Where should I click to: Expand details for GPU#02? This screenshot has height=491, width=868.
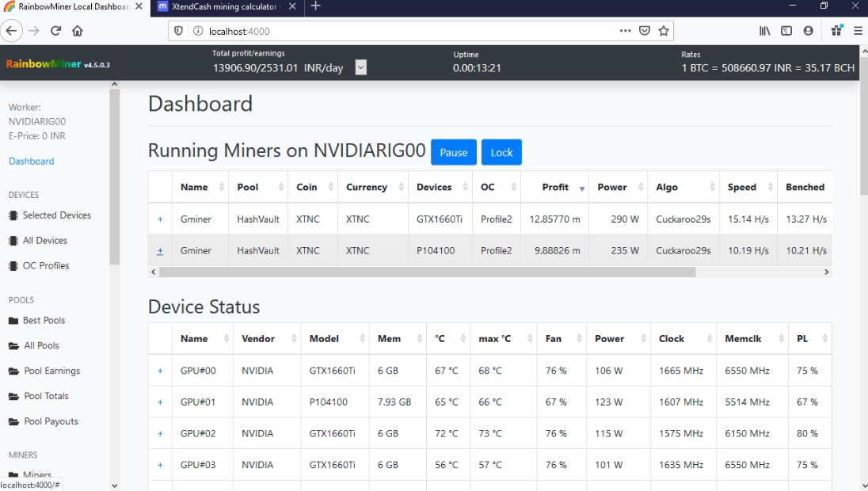tap(160, 433)
